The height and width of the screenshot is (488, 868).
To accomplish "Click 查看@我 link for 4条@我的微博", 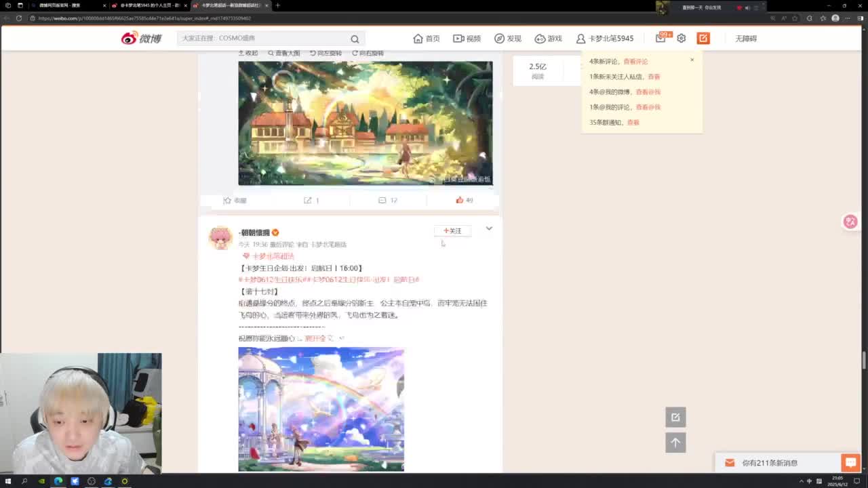I will [x=648, y=92].
